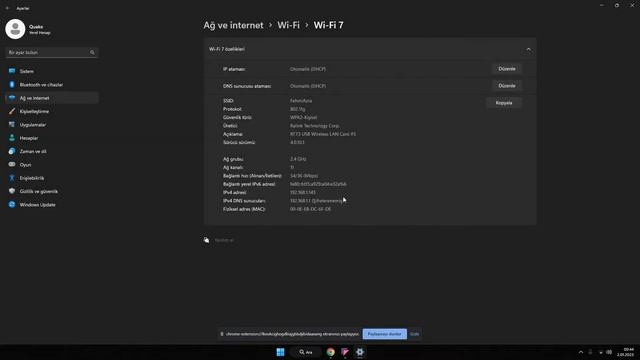The image size is (640, 360).
Task: Click the 802.11g Protokol value
Action: click(298, 109)
